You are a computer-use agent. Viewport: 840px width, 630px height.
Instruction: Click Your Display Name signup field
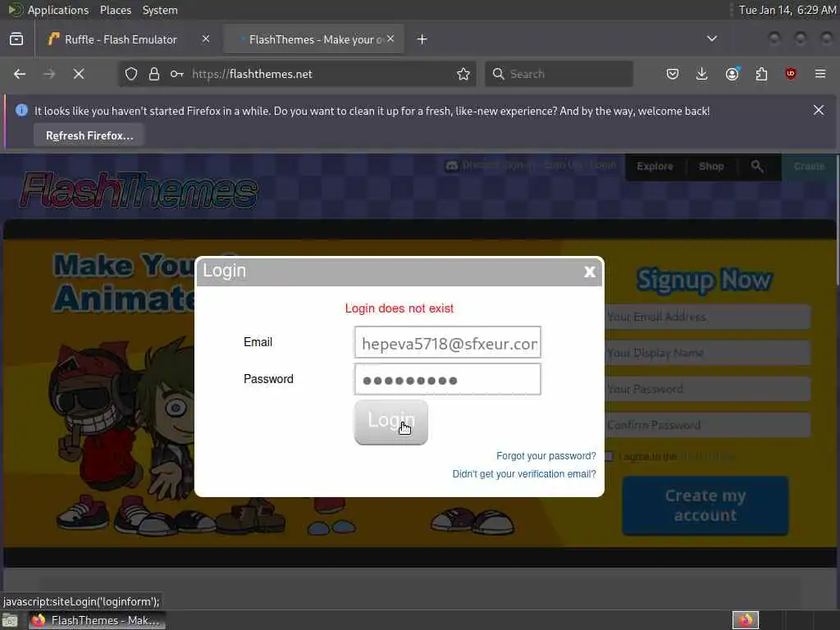click(707, 353)
